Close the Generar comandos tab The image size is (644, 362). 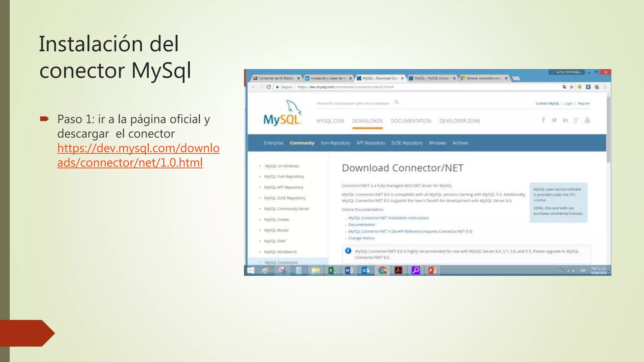506,78
